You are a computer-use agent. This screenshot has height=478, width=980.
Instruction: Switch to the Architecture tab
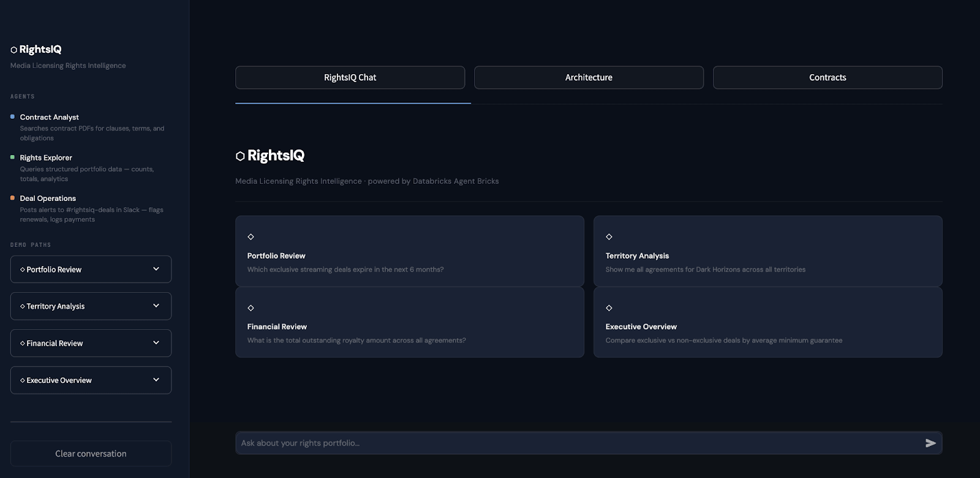(589, 78)
